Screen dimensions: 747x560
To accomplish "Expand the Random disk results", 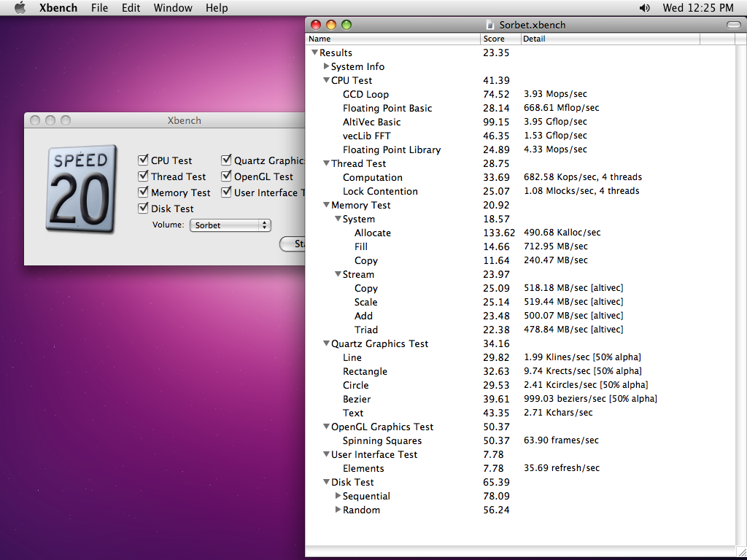I will click(x=338, y=510).
